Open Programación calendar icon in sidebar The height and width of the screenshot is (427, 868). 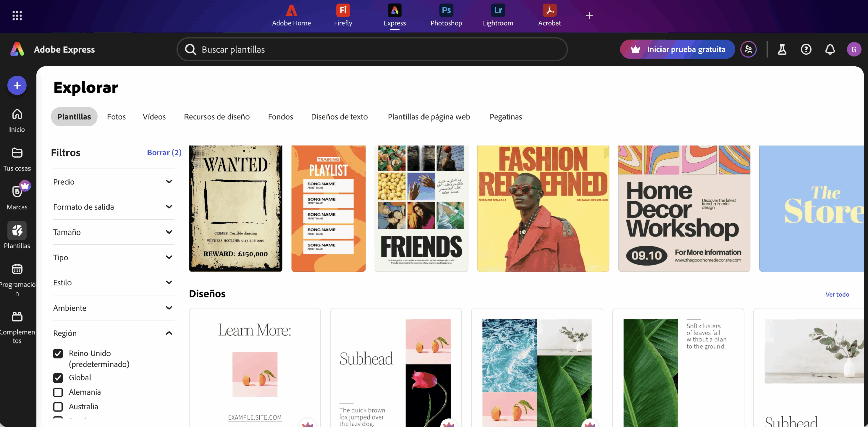pos(17,269)
